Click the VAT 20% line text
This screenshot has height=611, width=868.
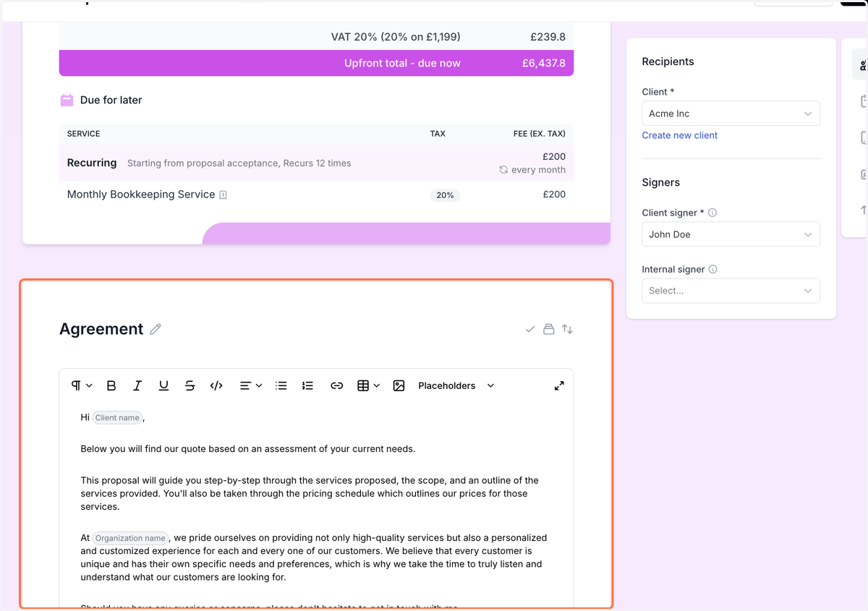(396, 37)
